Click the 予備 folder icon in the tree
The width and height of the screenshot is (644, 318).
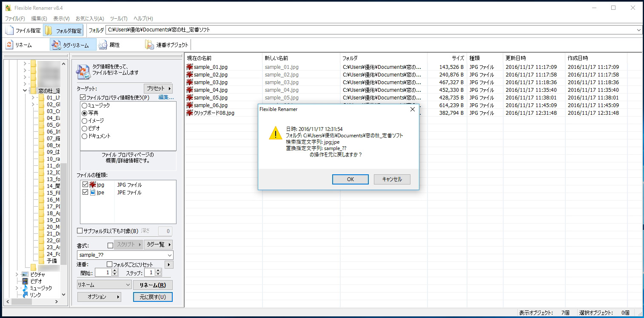(42, 261)
